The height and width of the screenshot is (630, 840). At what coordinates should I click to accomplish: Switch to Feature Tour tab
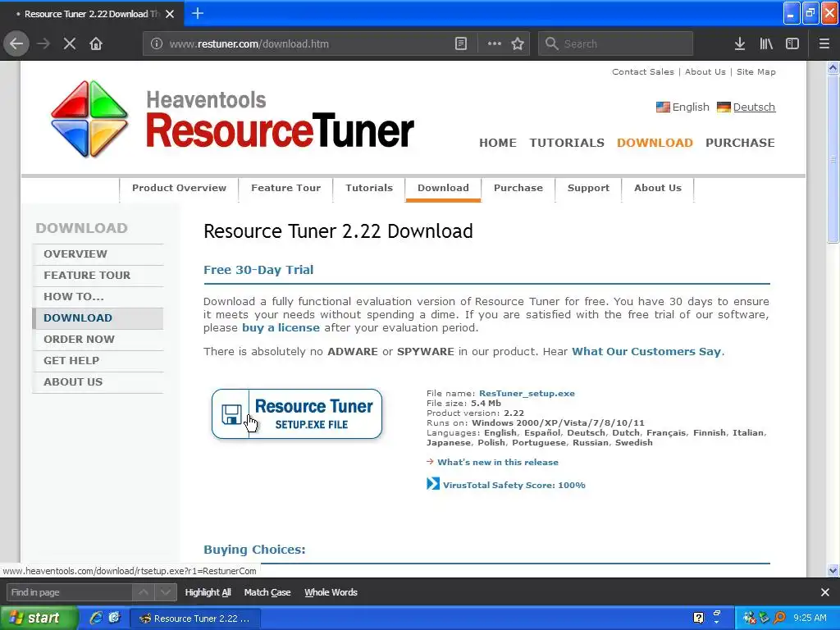coord(285,188)
